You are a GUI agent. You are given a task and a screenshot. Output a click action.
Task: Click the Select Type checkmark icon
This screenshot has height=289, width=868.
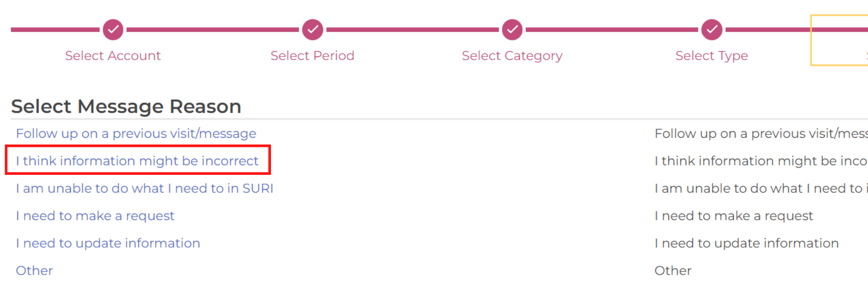tap(712, 29)
